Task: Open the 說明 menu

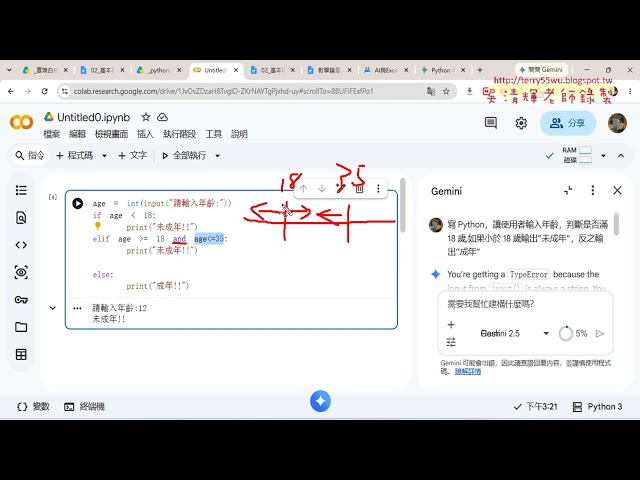Action: point(239,134)
